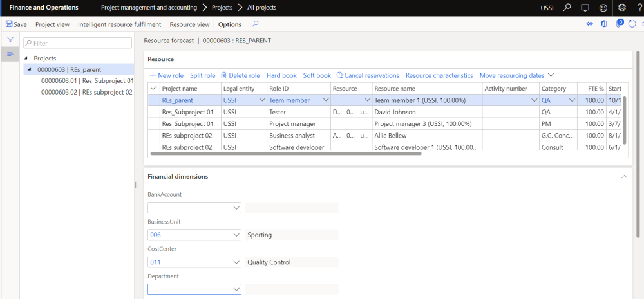
Task: Click the smiley feedback icon
Action: (603, 8)
